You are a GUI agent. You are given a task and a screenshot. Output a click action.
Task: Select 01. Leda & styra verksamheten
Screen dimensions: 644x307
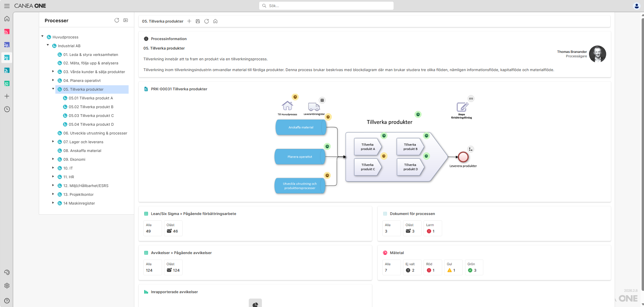coord(91,55)
